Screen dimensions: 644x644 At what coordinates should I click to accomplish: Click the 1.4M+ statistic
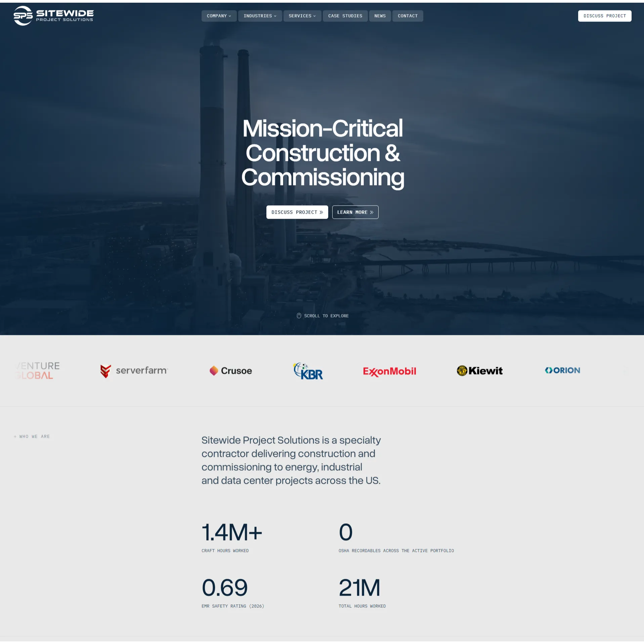pos(231,532)
